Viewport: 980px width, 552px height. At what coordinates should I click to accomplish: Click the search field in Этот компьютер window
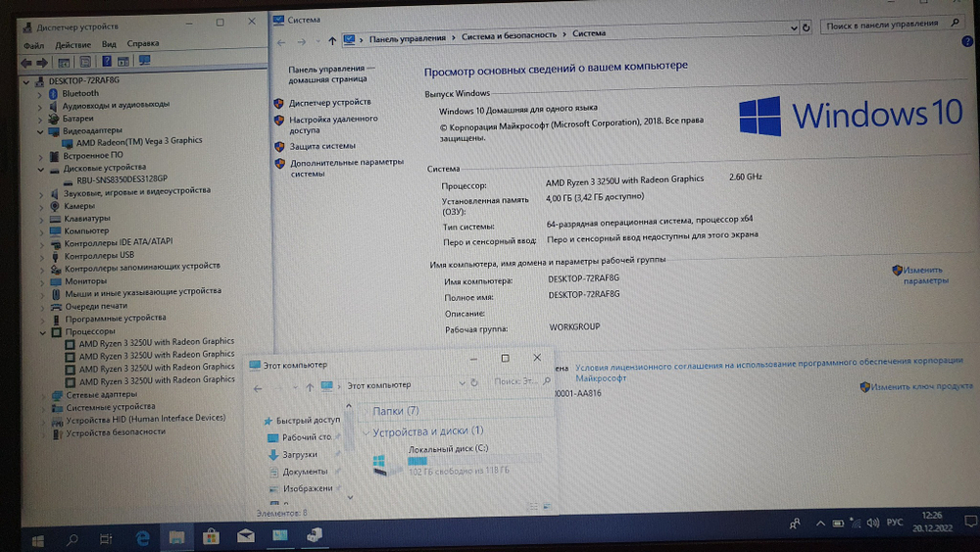520,381
